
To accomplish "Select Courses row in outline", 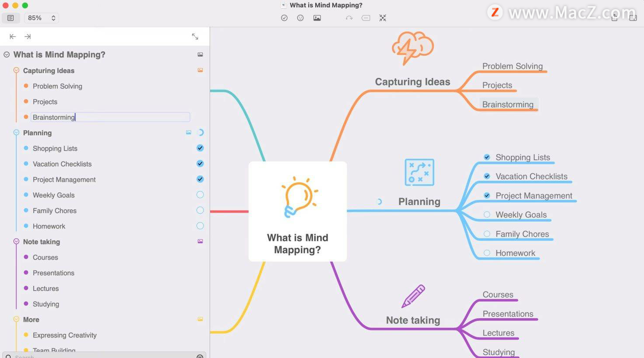I will tap(46, 257).
